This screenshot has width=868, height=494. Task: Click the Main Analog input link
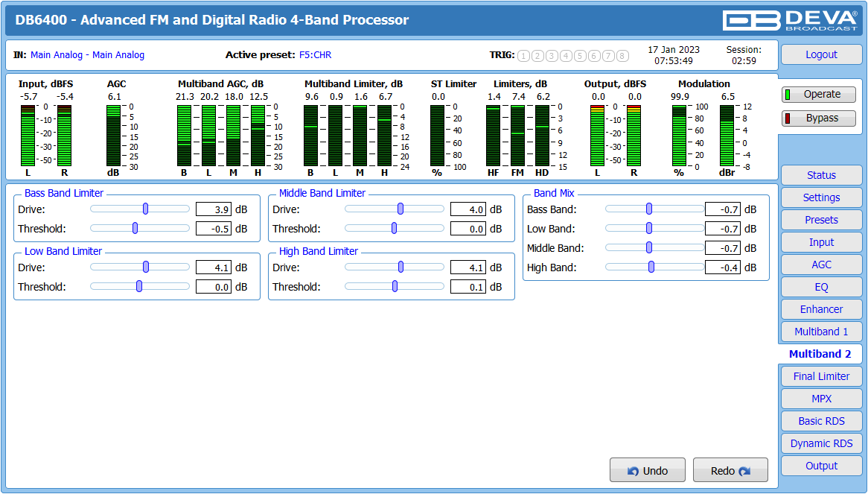(x=87, y=55)
